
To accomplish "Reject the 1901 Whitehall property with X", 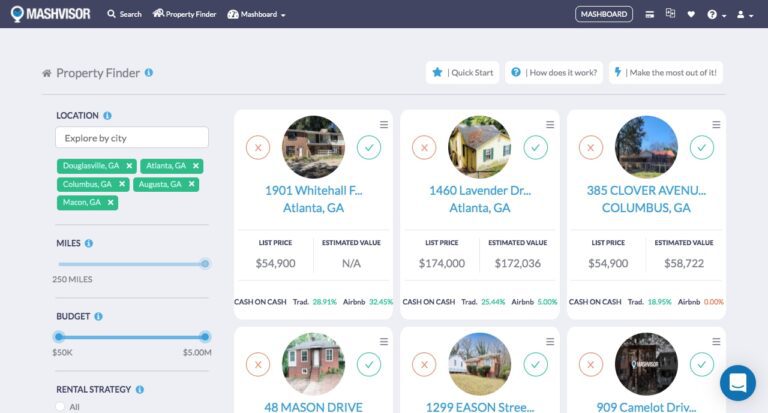I will (258, 148).
